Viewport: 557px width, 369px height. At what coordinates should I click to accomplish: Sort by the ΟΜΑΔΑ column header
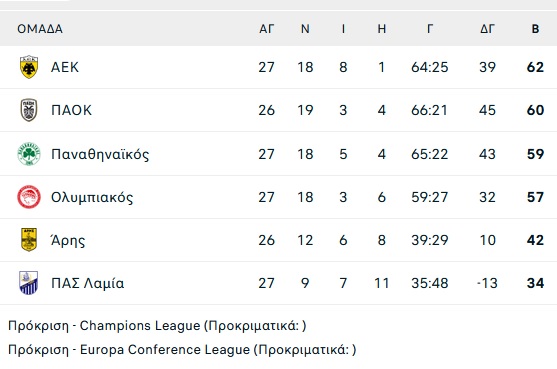coord(40,29)
